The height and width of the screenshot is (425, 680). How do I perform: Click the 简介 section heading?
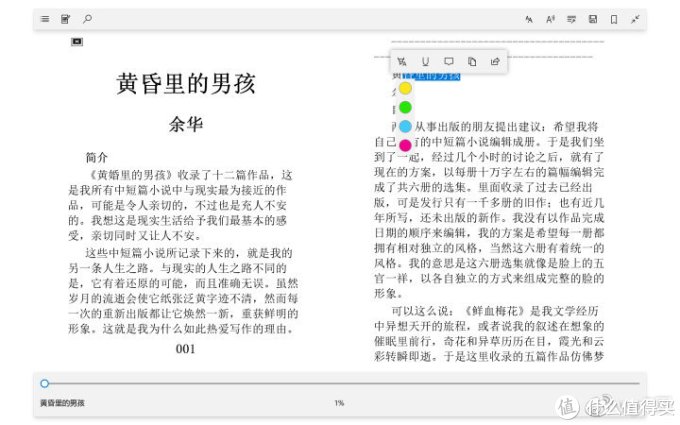click(96, 157)
